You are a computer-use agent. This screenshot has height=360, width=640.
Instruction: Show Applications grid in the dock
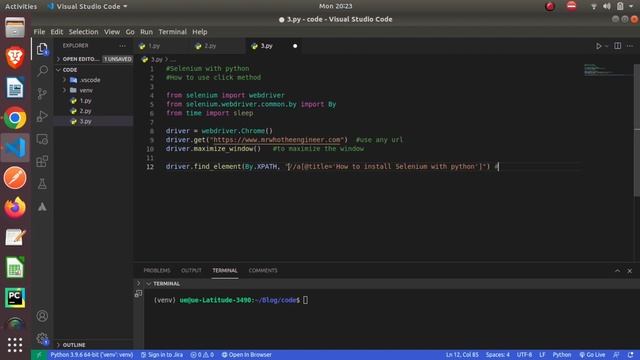15,345
